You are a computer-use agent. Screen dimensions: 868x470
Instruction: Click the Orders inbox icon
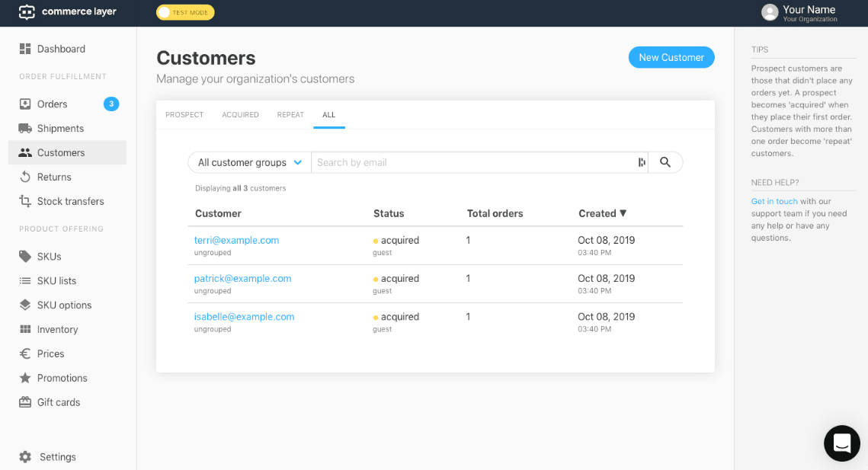(x=25, y=104)
